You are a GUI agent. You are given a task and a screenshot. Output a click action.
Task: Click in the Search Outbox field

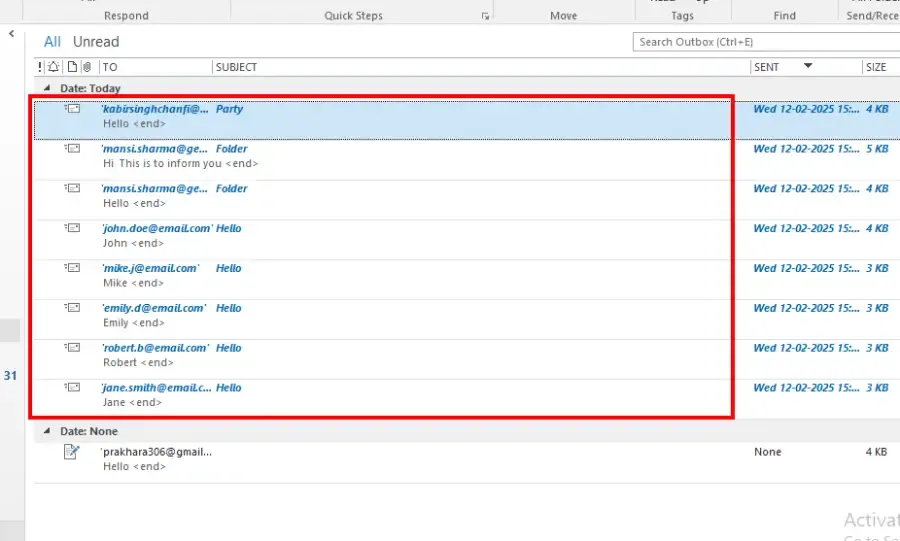coord(766,42)
